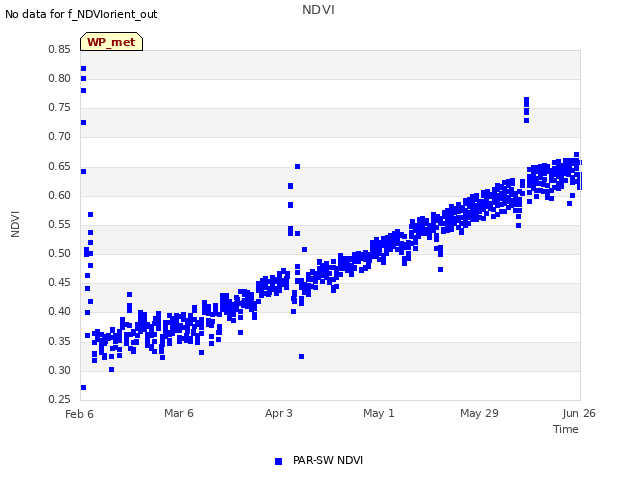The image size is (640, 480).
Task: Click the lowest data point near 0.27 in February
Action: click(x=83, y=387)
